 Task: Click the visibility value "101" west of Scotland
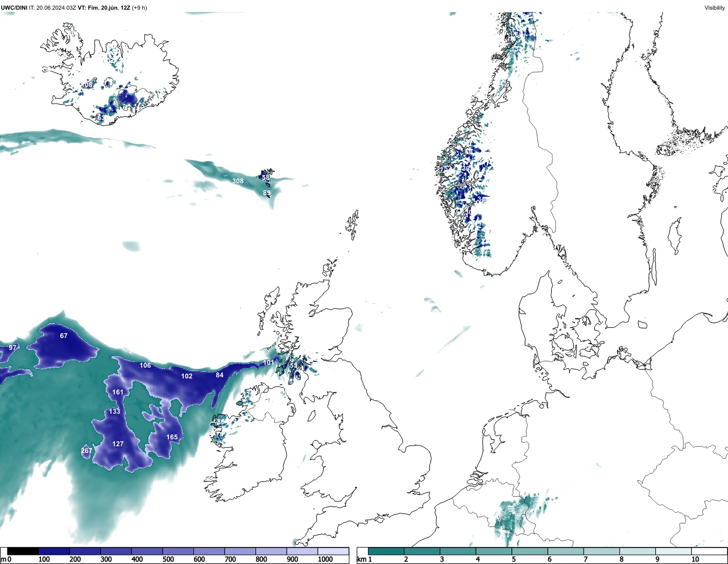[268, 363]
